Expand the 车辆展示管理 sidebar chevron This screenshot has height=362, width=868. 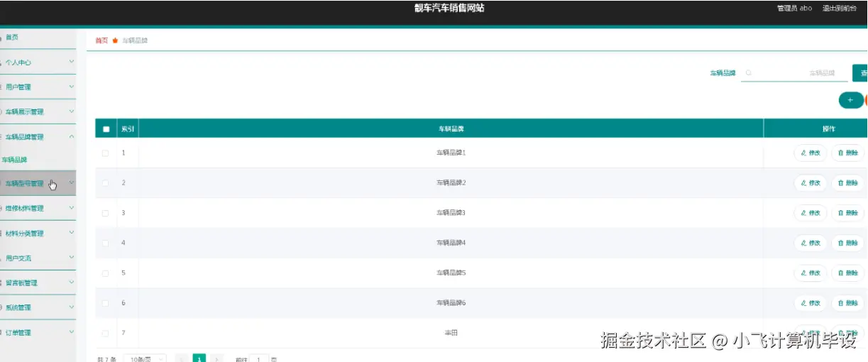pos(72,111)
